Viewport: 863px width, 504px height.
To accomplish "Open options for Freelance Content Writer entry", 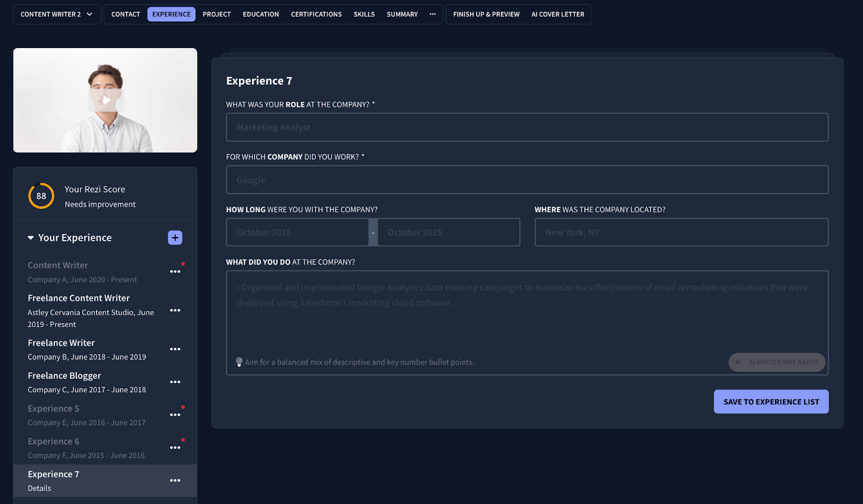I will (x=175, y=310).
